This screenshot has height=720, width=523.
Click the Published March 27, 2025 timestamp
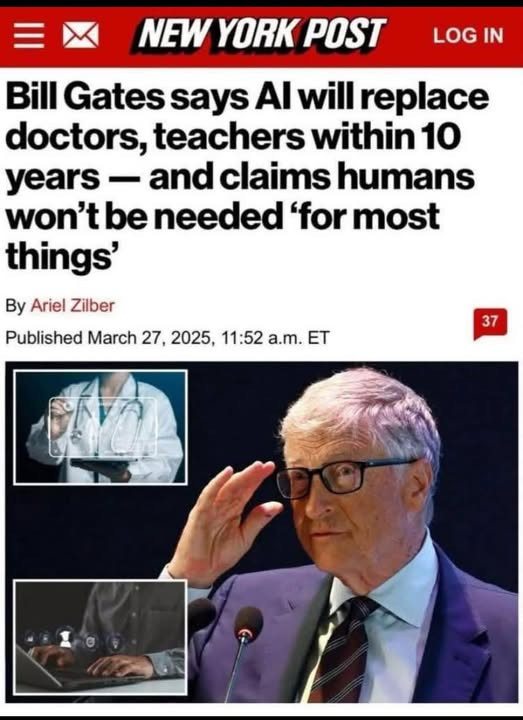point(167,338)
